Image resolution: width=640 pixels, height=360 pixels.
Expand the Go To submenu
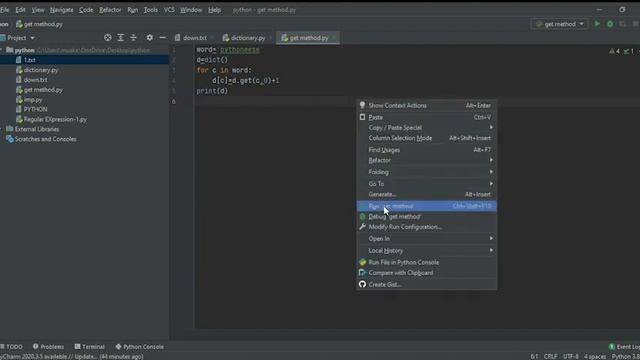click(427, 184)
